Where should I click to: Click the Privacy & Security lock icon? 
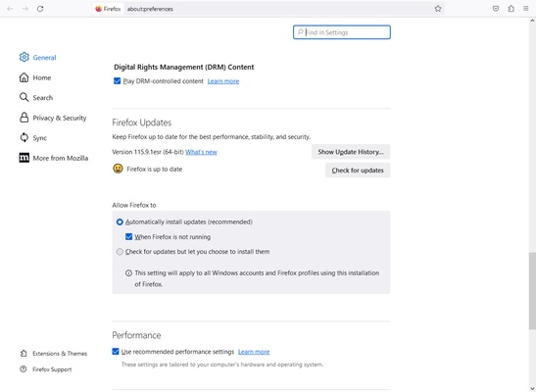coord(24,118)
